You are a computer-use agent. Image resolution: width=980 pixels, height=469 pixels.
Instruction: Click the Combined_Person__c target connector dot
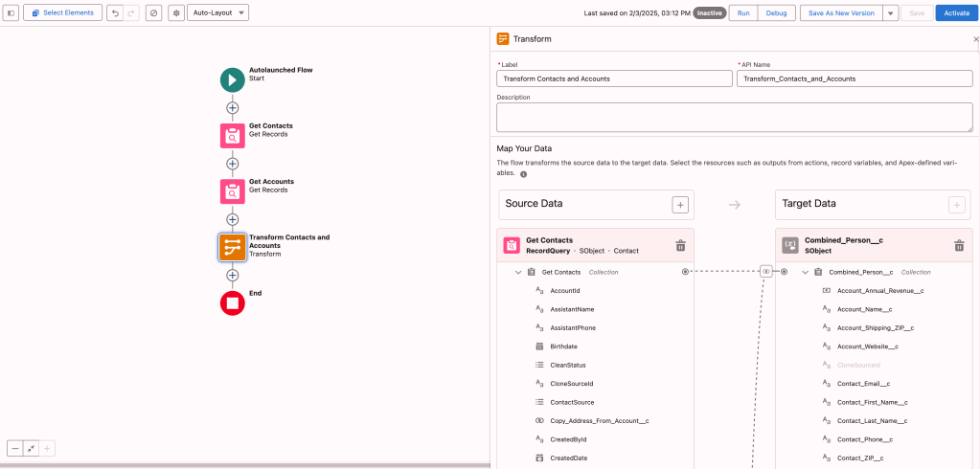click(785, 272)
